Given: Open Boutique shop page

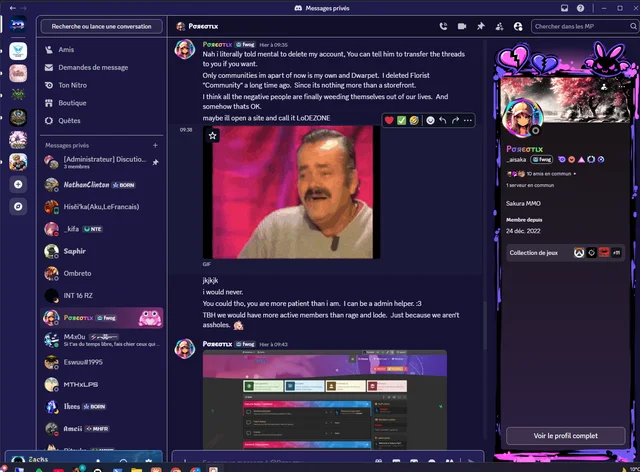Looking at the screenshot, I should tap(101, 103).
